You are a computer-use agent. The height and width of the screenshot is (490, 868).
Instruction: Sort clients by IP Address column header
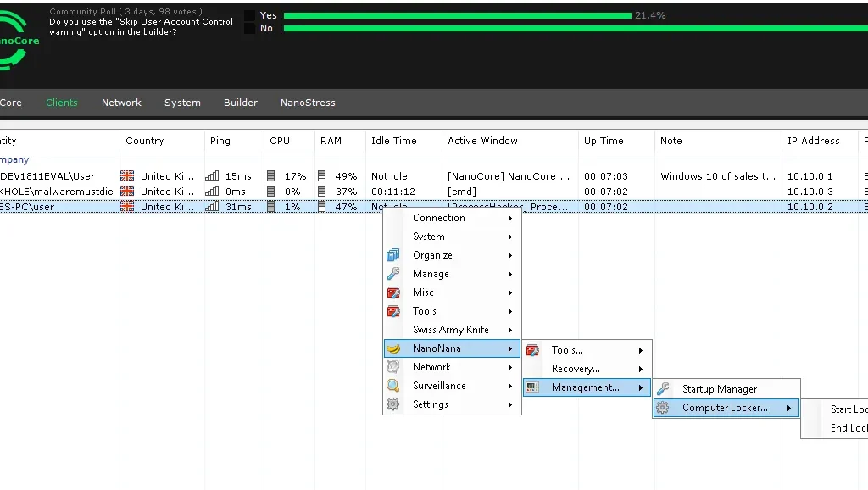pyautogui.click(x=820, y=141)
